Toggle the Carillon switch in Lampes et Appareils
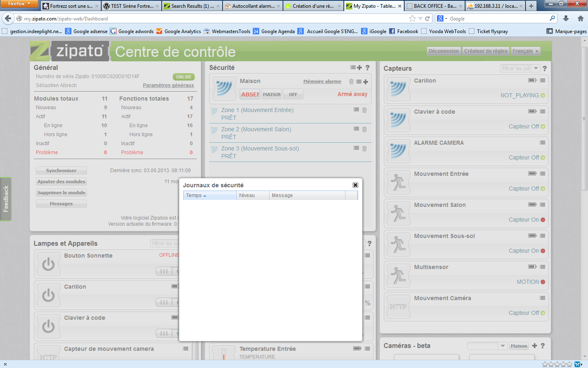 click(165, 302)
